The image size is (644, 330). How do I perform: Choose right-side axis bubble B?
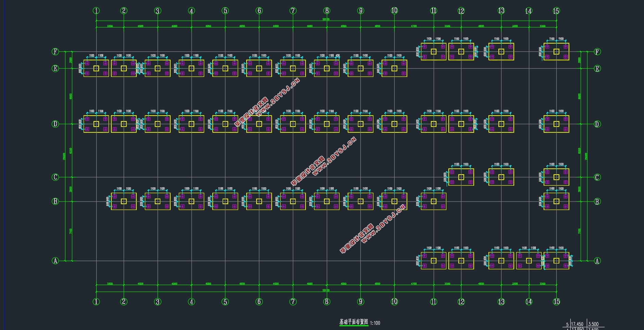(x=597, y=201)
